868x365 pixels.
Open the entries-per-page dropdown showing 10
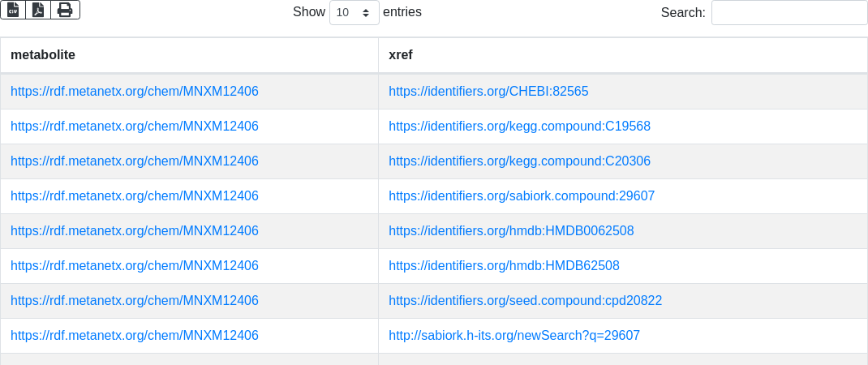[x=354, y=13]
